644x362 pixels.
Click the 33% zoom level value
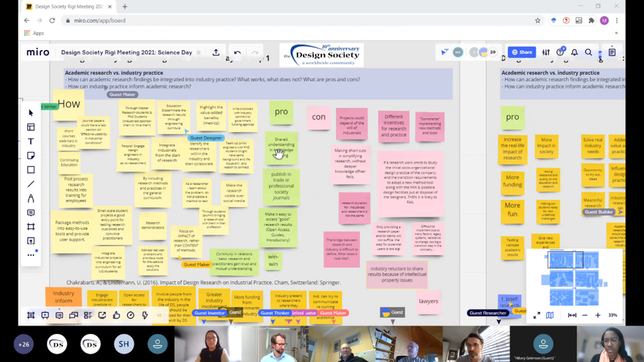[612, 315]
